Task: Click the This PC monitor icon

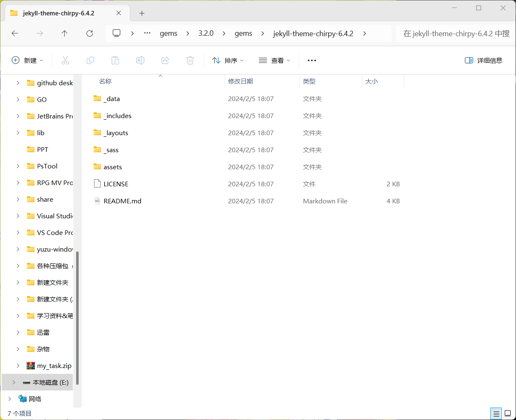Action: coord(117,33)
